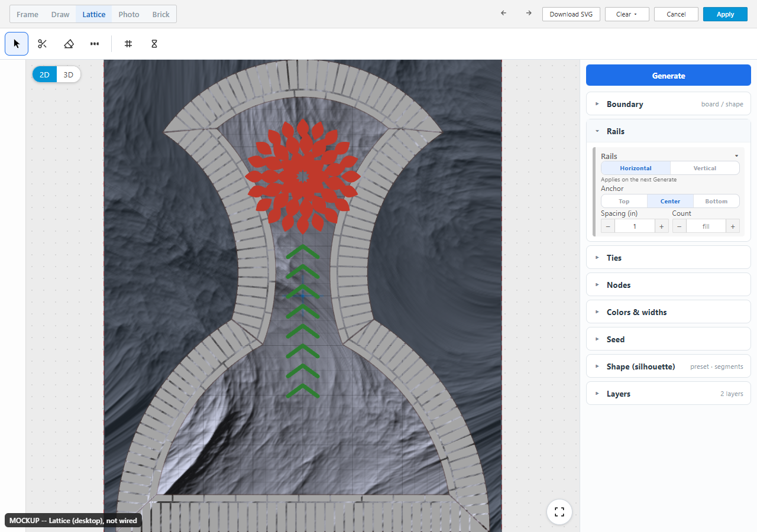The width and height of the screenshot is (757, 532).
Task: Switch to the Brick tab
Action: [x=161, y=14]
